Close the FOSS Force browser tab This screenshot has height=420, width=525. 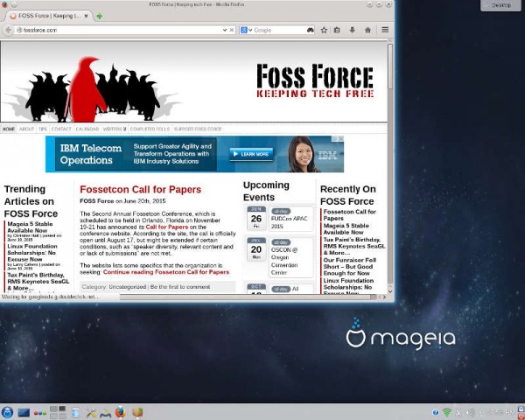pos(86,16)
